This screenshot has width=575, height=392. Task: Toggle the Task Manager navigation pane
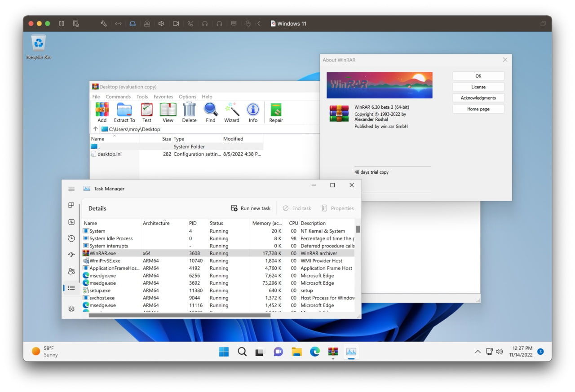(71, 189)
